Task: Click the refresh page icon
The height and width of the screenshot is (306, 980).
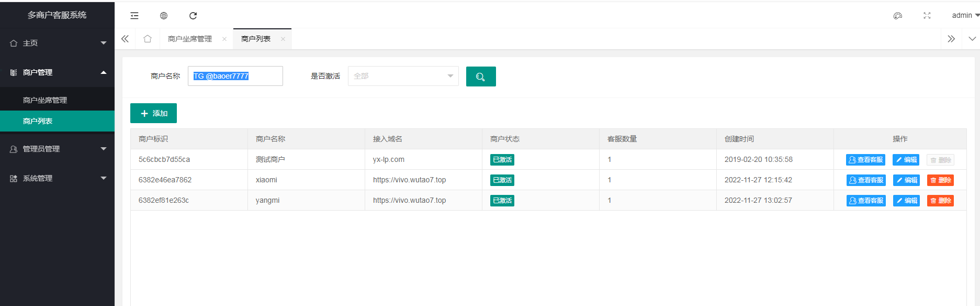Action: click(x=193, y=16)
